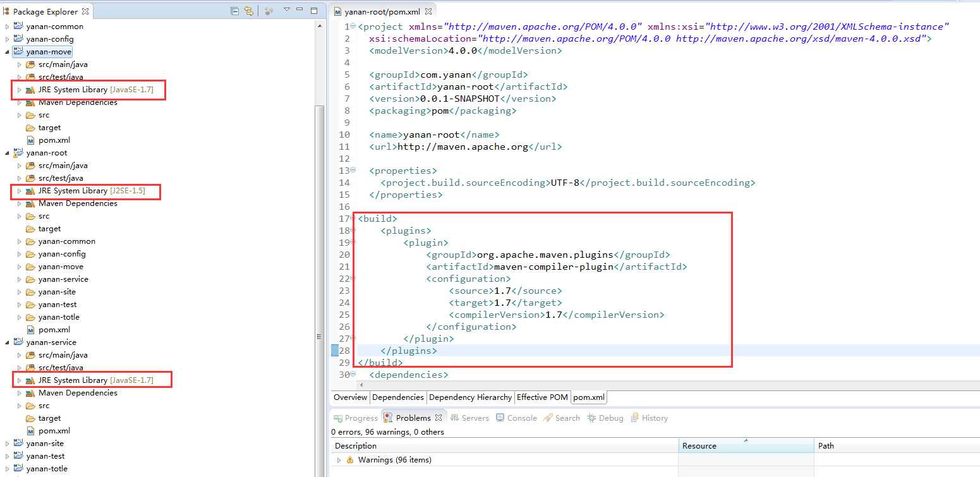The width and height of the screenshot is (980, 477).
Task: Click the Maven Dependencies icon under yanan-root
Action: [x=30, y=203]
